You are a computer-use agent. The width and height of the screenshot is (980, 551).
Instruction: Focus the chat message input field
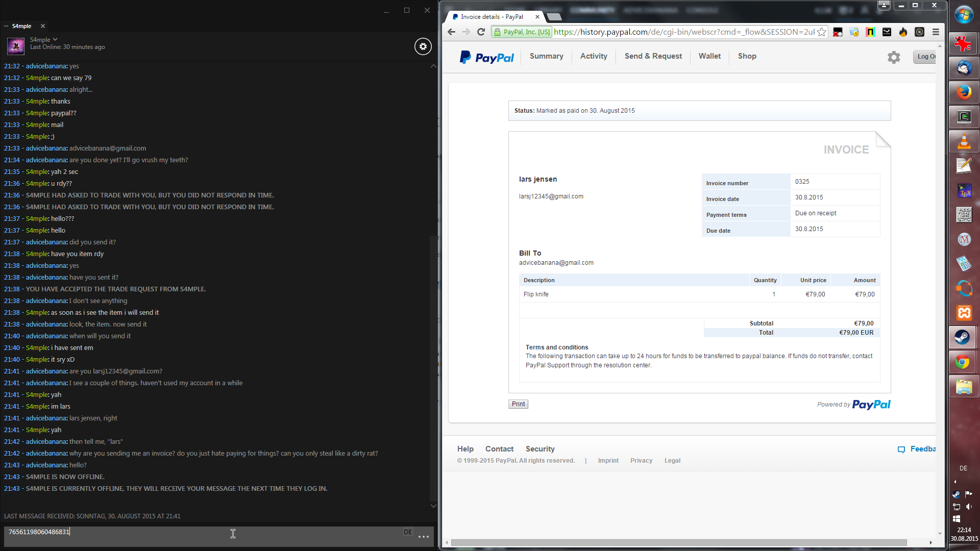pos(204,532)
